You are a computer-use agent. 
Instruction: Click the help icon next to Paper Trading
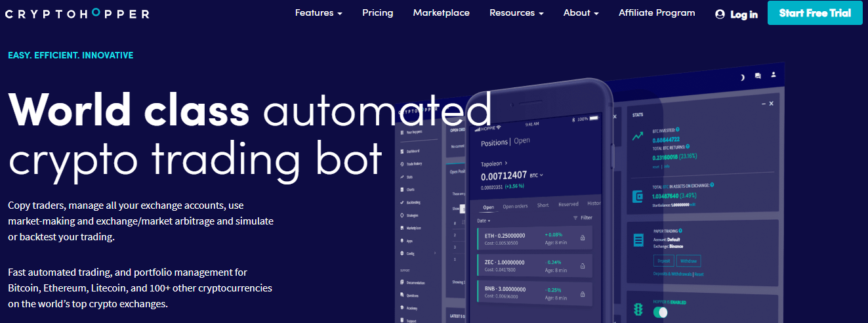point(681,230)
